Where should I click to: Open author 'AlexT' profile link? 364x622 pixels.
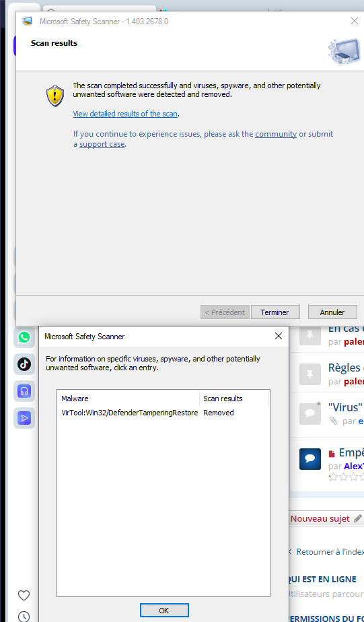(x=354, y=466)
